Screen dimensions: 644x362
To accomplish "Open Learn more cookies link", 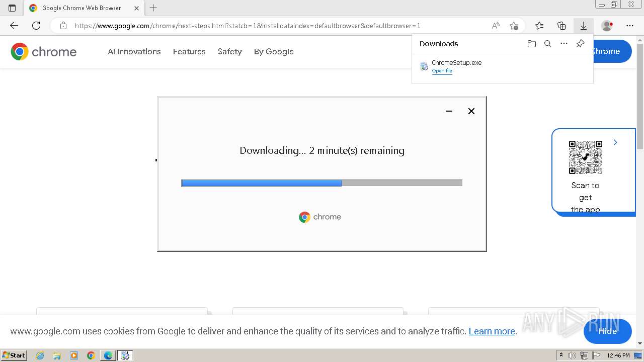I will click(492, 331).
